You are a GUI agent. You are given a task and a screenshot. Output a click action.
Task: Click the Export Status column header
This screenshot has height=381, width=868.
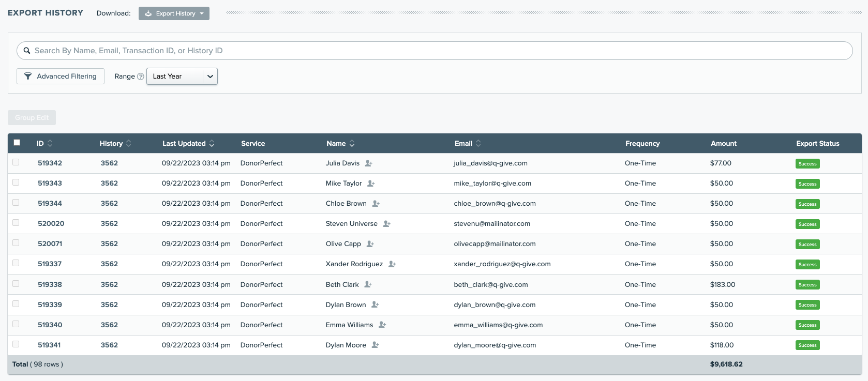(818, 144)
